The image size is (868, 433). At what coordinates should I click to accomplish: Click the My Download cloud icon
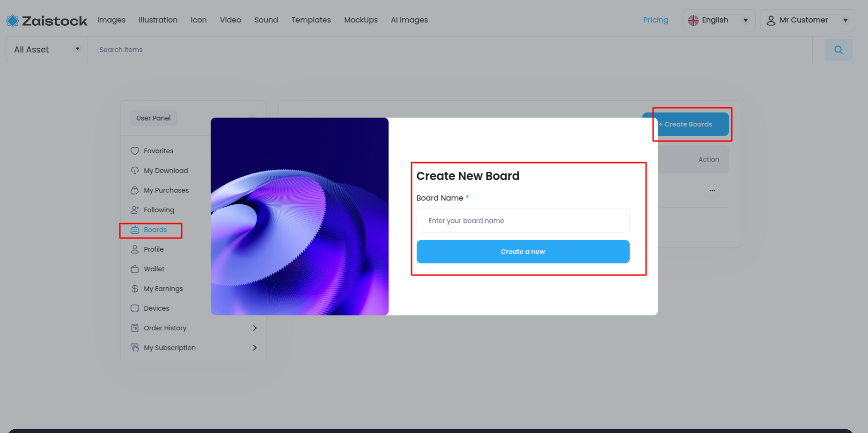click(x=135, y=171)
